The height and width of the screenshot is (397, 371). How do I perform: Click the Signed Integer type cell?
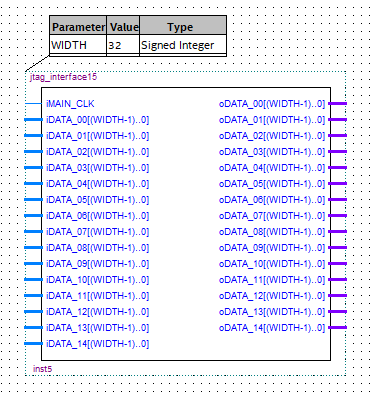(x=183, y=45)
